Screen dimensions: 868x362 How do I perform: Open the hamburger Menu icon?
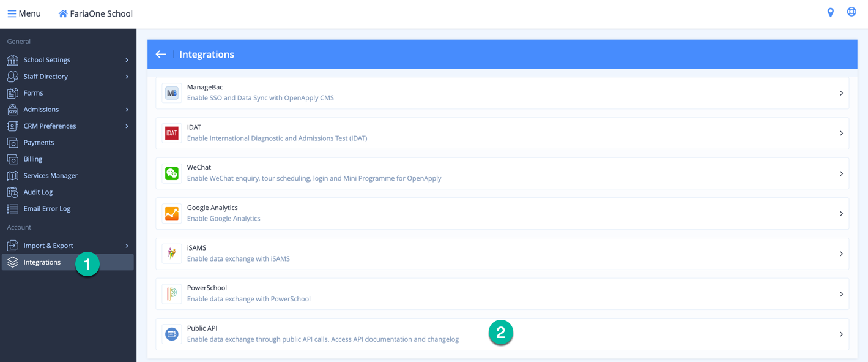[x=12, y=13]
